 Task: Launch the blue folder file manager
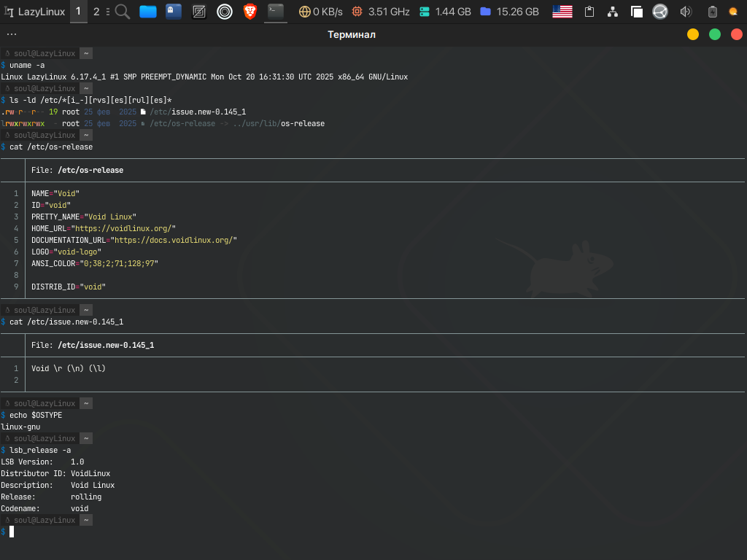pyautogui.click(x=148, y=12)
